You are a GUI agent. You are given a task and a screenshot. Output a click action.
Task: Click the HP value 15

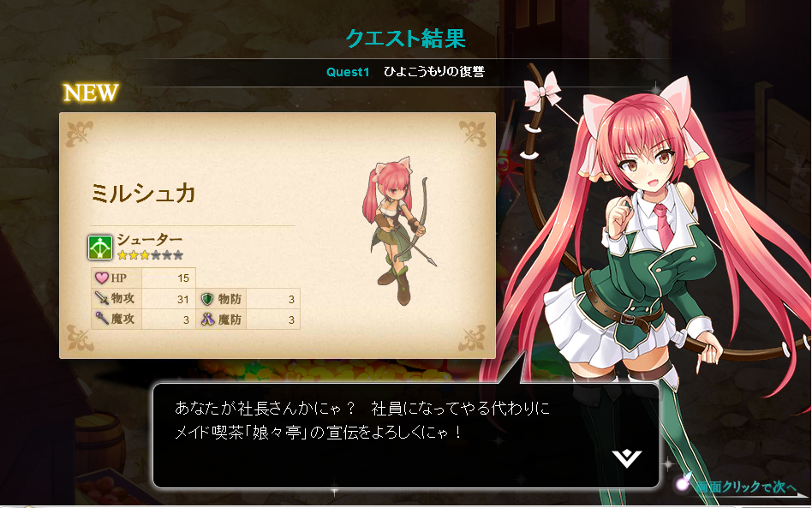coord(183,278)
